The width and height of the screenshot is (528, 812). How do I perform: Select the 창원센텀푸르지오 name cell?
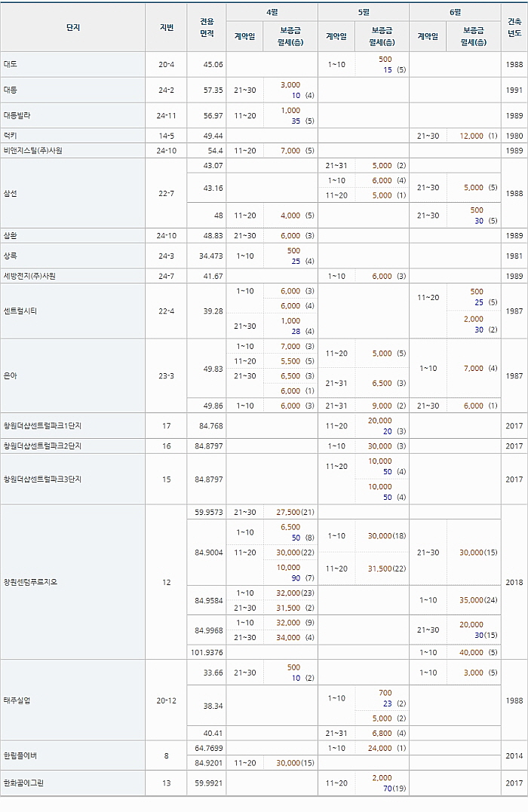[x=73, y=582]
